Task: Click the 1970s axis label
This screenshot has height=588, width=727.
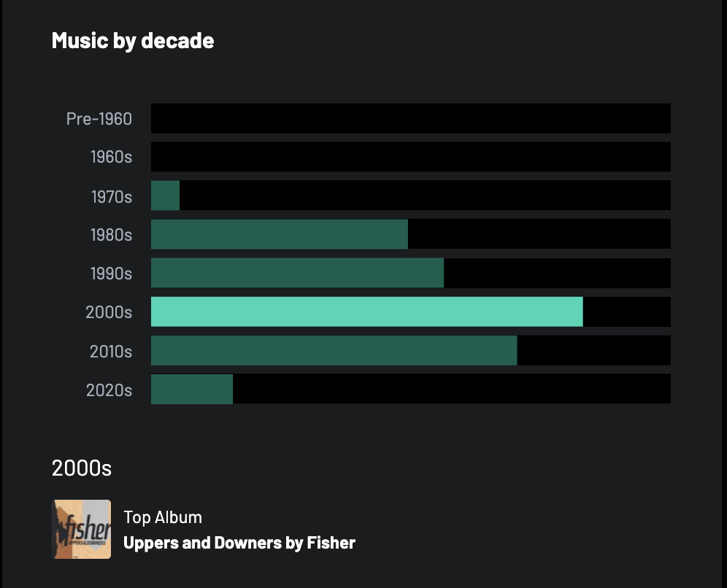Action: point(111,196)
